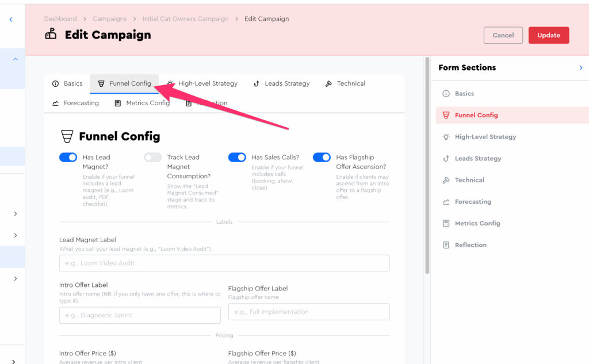Click the Metrics Config calculator icon in sidebar
This screenshot has height=364, width=589.
tap(446, 223)
